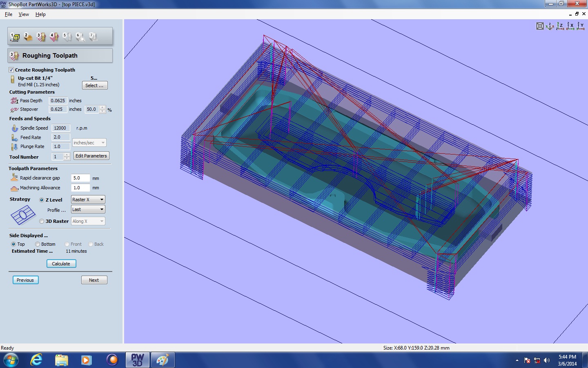Click the Z Level strategy preview image
The image size is (588, 368).
point(23,215)
